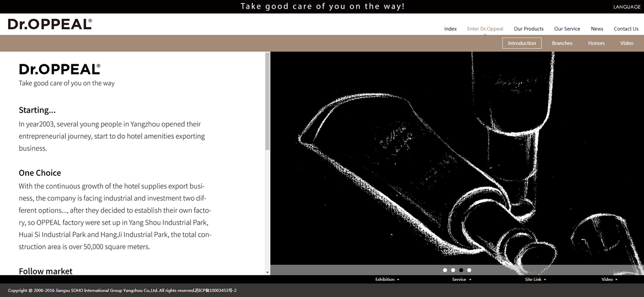Show the first slide via carousel dot
Viewport: 644px width, 297px height.
(x=445, y=270)
